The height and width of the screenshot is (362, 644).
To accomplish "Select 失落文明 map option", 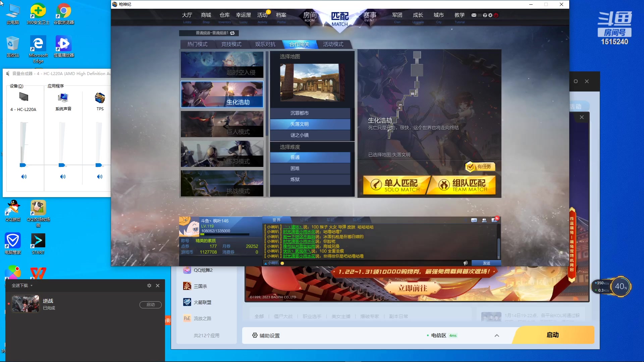I will coord(310,124).
